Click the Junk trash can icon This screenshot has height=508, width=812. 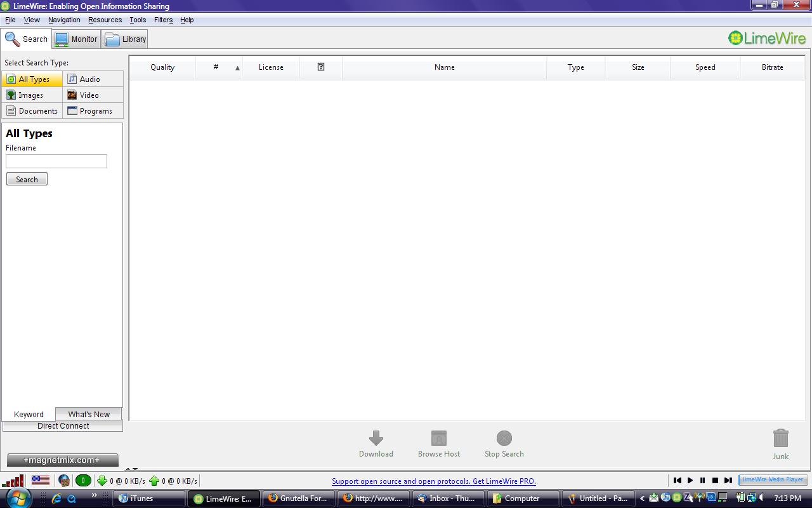(x=781, y=439)
